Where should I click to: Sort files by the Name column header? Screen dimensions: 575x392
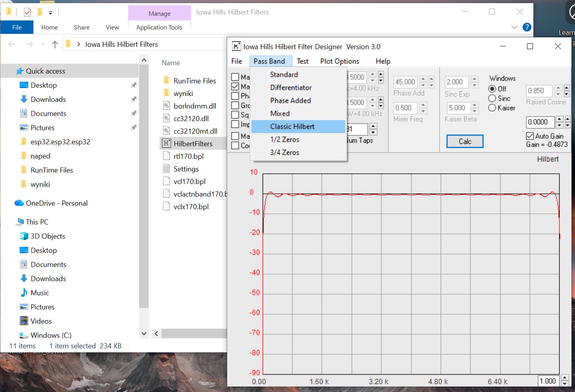click(171, 63)
